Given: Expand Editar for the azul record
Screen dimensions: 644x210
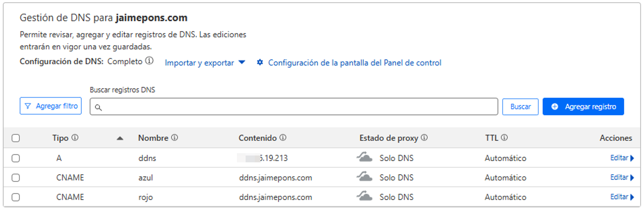Looking at the screenshot, I should click(622, 177).
